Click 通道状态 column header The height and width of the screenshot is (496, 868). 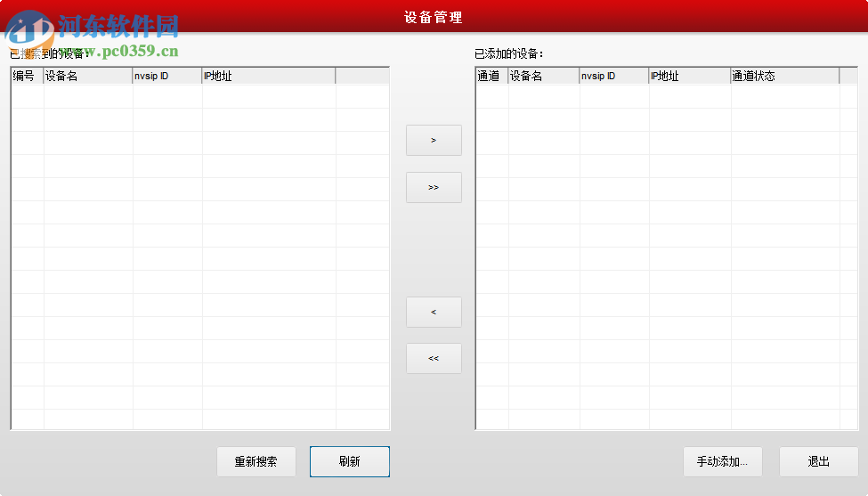(x=785, y=76)
